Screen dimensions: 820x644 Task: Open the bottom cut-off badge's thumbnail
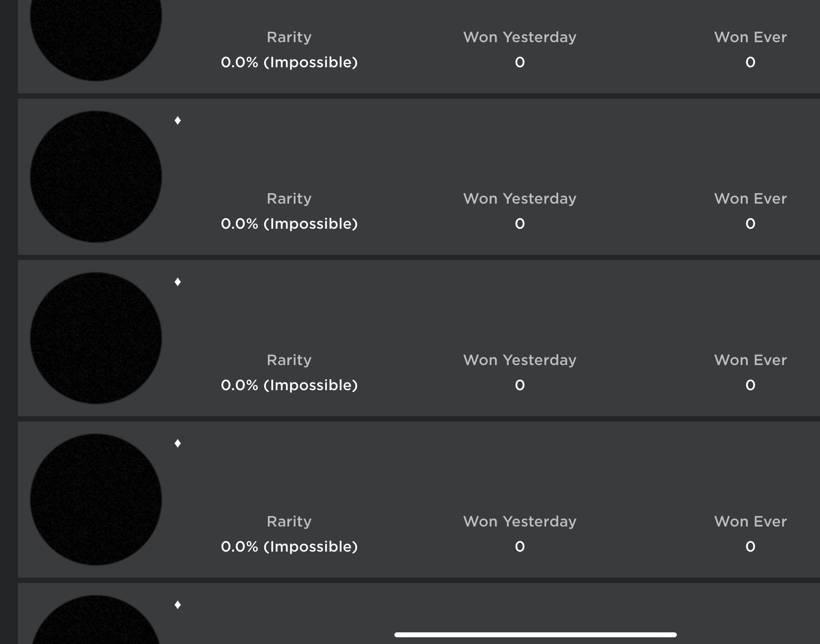click(x=96, y=623)
